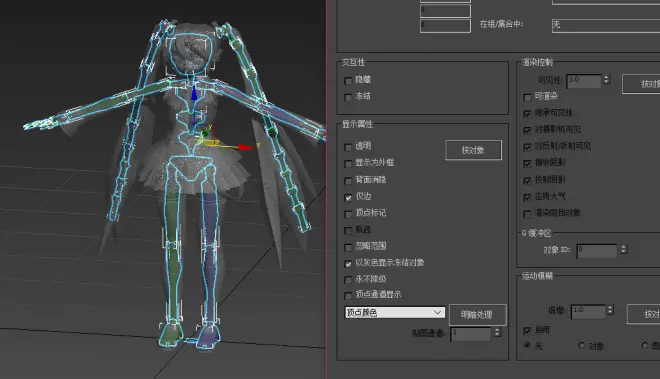Click 按对象 button in 显示属性 section
The image size is (660, 379).
pos(474,150)
